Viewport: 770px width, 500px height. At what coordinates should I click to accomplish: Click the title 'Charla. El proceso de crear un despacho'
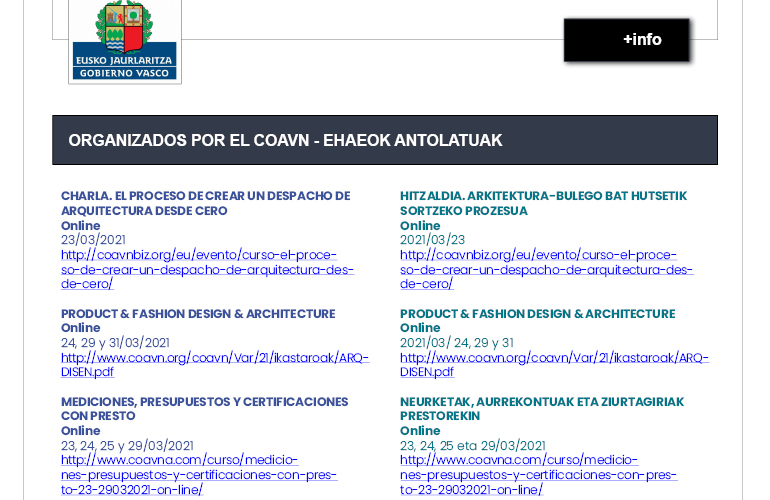(x=206, y=203)
